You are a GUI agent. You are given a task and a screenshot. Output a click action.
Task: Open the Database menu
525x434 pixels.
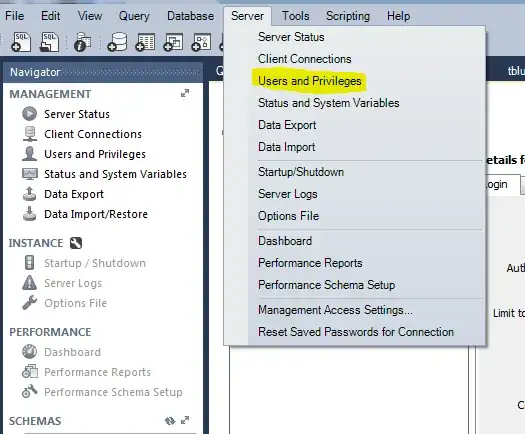click(191, 16)
